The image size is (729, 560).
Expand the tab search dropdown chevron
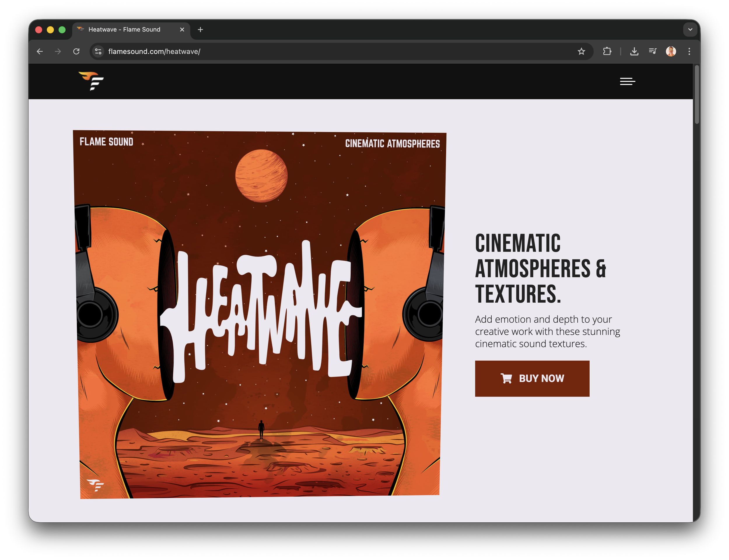(690, 29)
